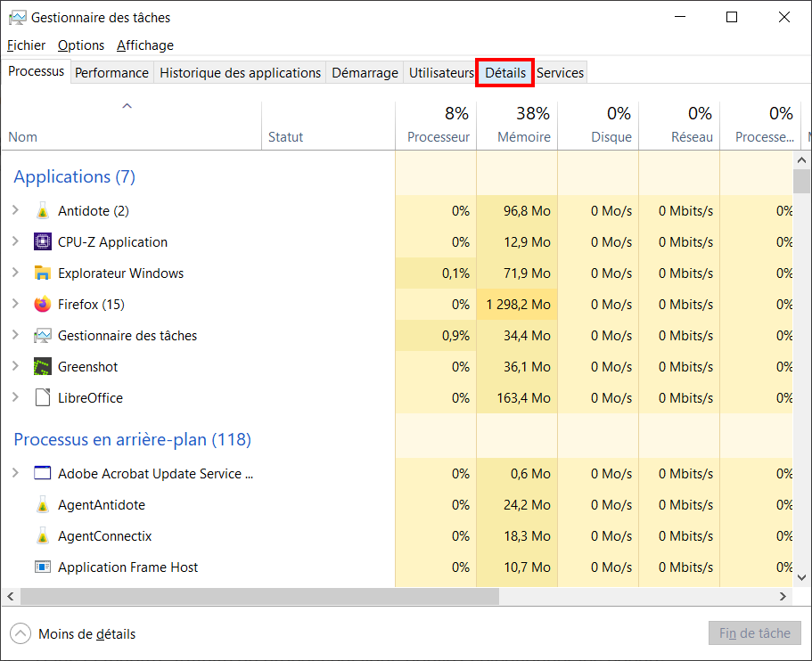This screenshot has height=661, width=812.
Task: Switch to the Démarrage tab
Action: coord(365,73)
